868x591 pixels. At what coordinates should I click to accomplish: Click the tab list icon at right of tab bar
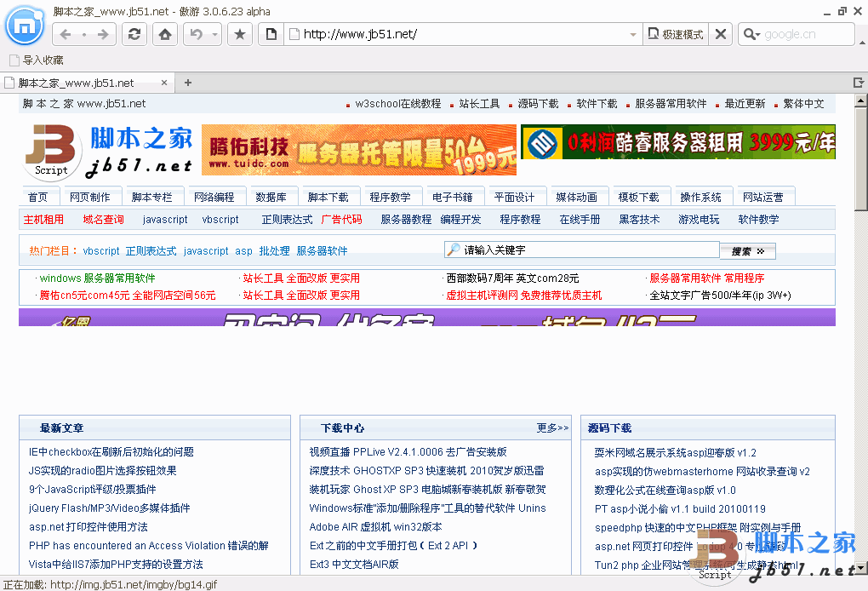[x=858, y=83]
